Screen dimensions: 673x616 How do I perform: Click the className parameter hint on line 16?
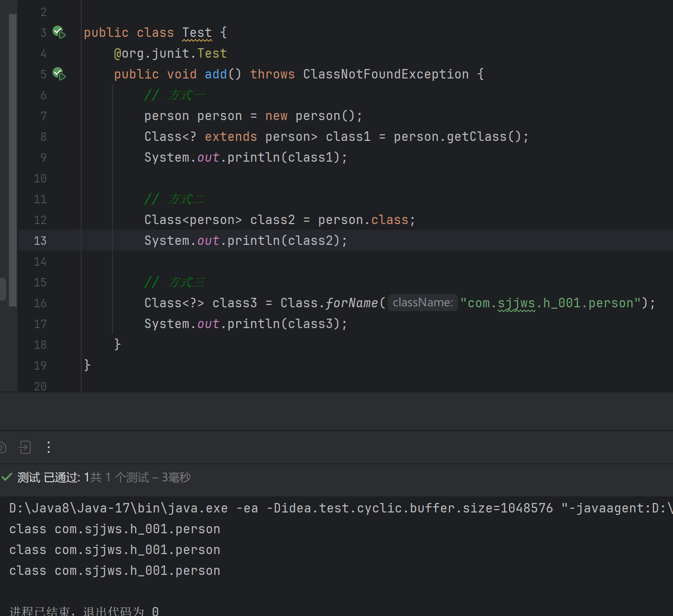(x=423, y=303)
